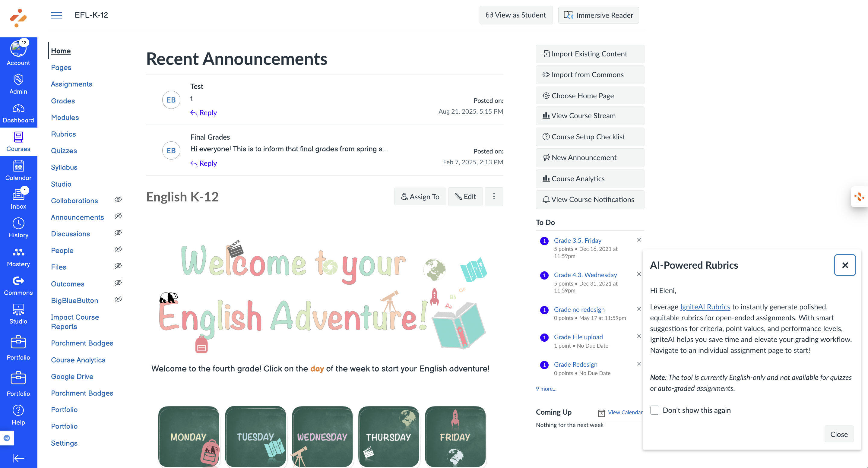Viewport: 868px width, 468px height.
Task: Toggle visibility eye next to Discussions
Action: point(118,233)
